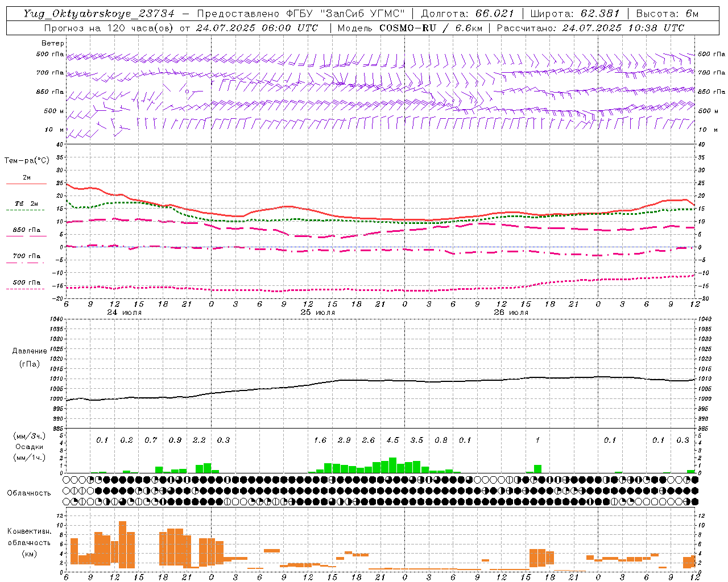Image resolution: width=728 pixels, height=582 pixels.
Task: Click the (мм/1ч.) precipitation unit label
Action: pos(30,458)
